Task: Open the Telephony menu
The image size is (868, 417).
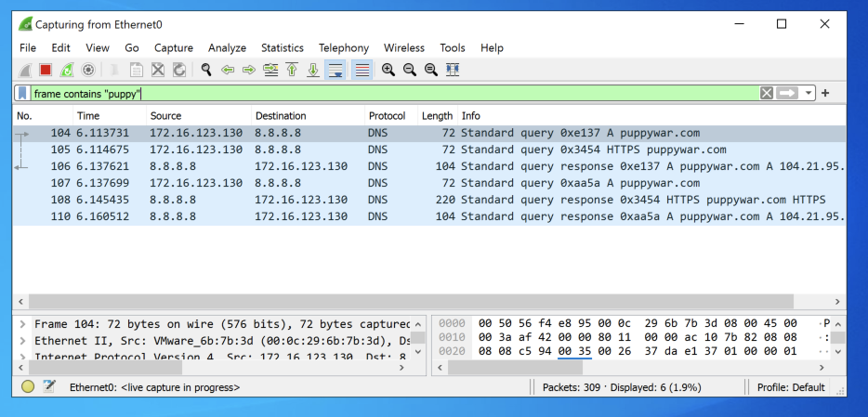Action: [x=344, y=48]
